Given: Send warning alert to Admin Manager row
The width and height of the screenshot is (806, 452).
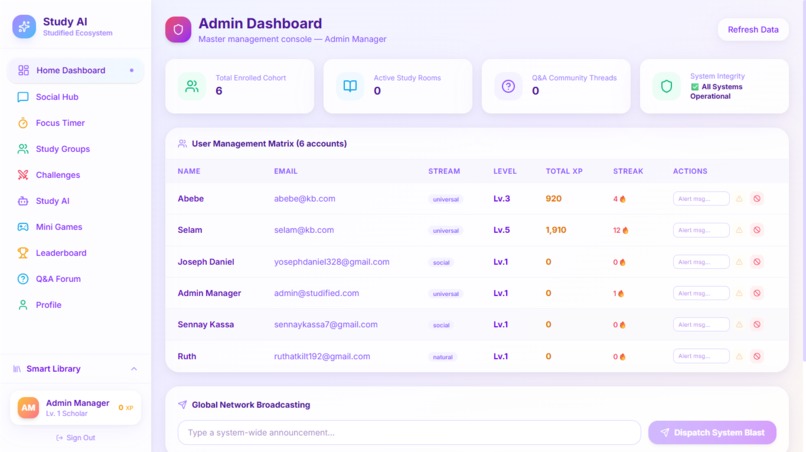Looking at the screenshot, I should point(739,293).
